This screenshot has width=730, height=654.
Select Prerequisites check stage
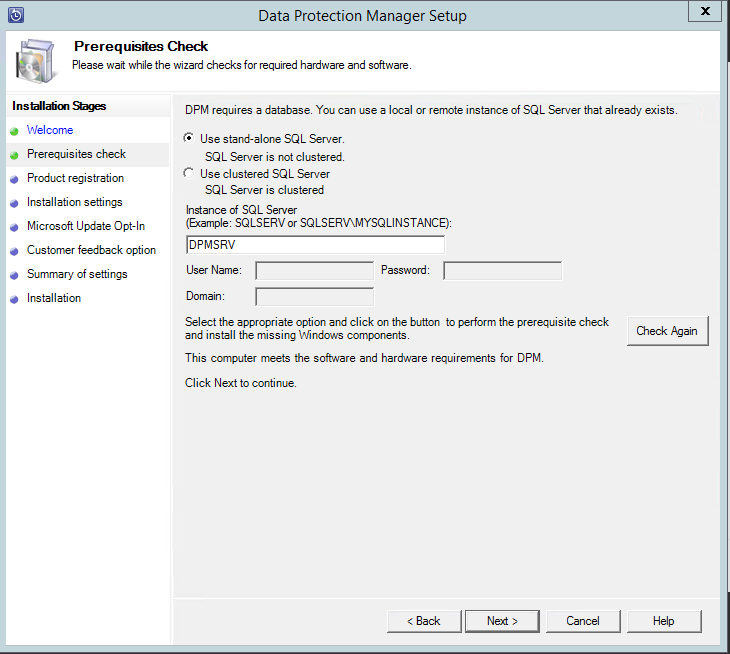click(x=76, y=154)
